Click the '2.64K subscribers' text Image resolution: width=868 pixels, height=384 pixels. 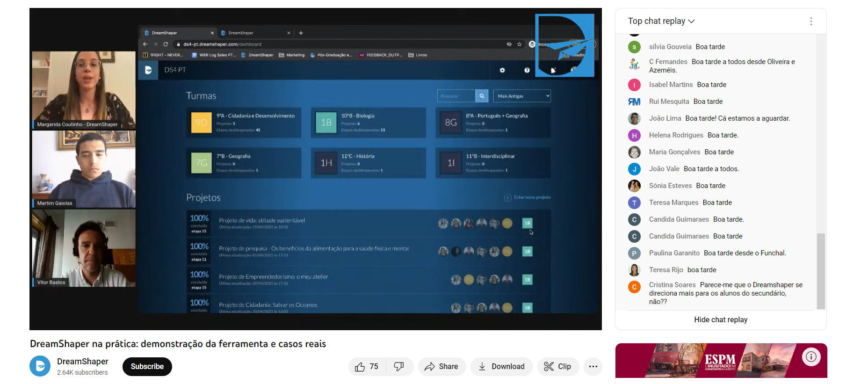(82, 372)
